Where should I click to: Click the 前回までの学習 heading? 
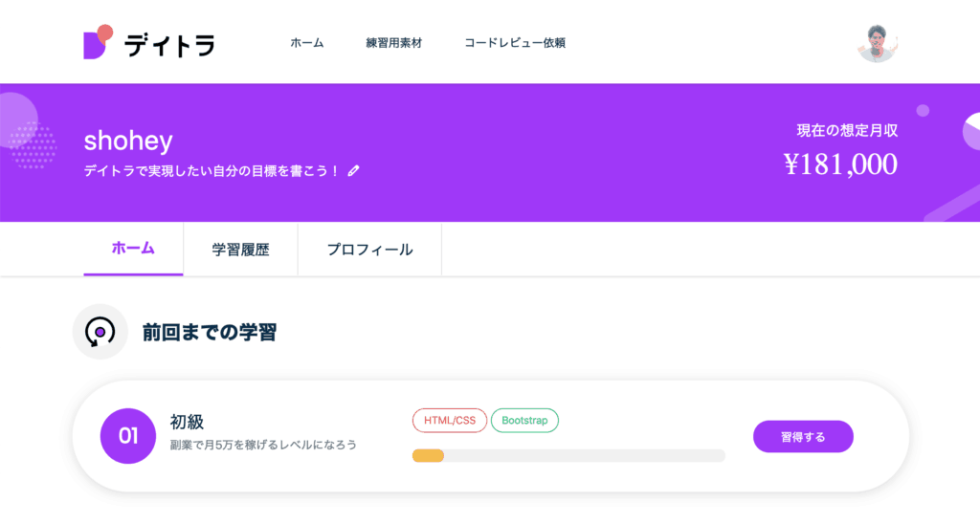click(210, 333)
